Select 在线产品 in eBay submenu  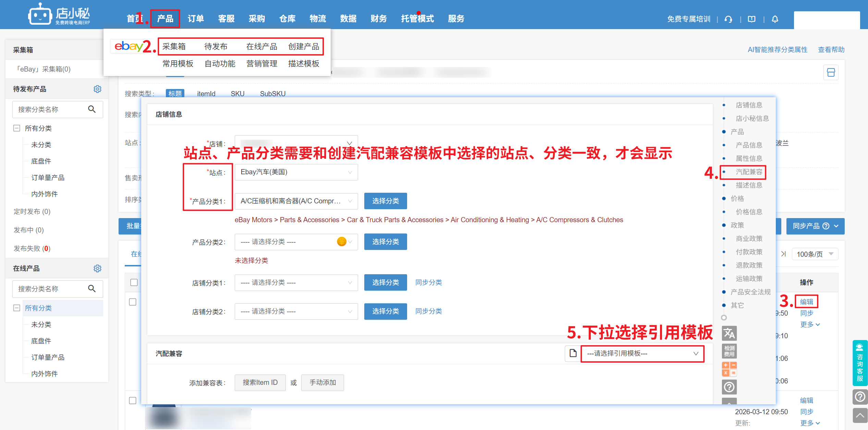point(261,47)
